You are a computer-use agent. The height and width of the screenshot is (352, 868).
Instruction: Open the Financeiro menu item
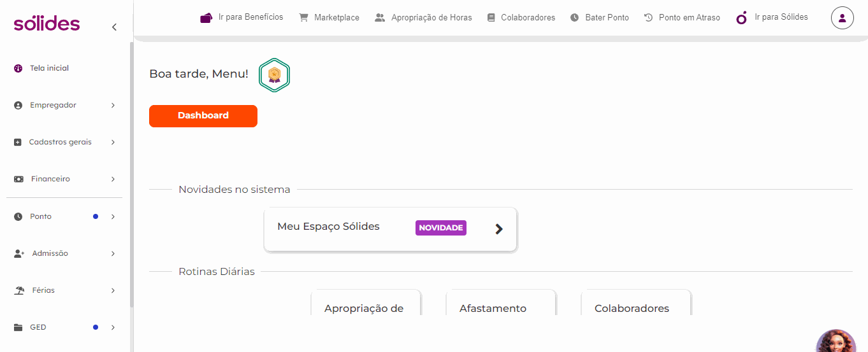point(50,179)
